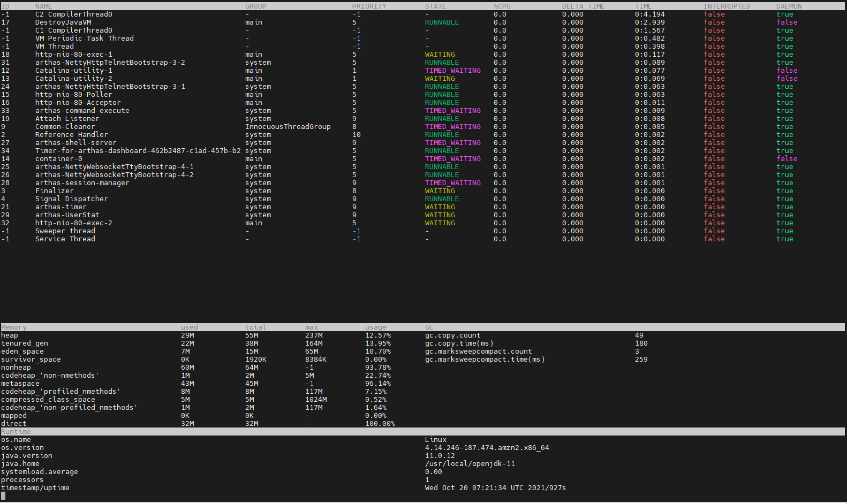The width and height of the screenshot is (847, 504).
Task: Click http-nio-80-exec-2 thread name
Action: coord(74,223)
